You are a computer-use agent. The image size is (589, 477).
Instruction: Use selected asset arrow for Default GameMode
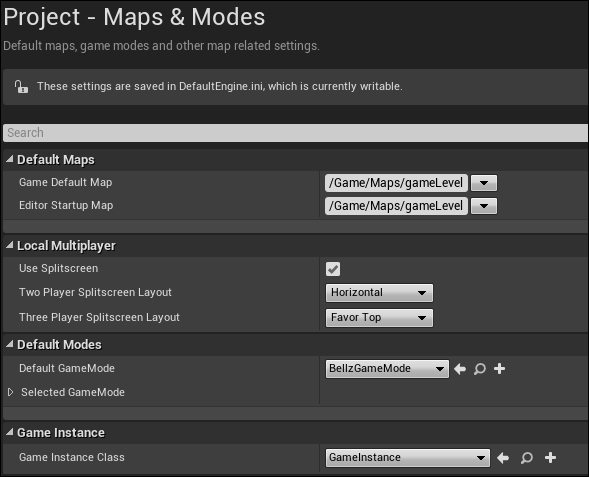(x=460, y=369)
